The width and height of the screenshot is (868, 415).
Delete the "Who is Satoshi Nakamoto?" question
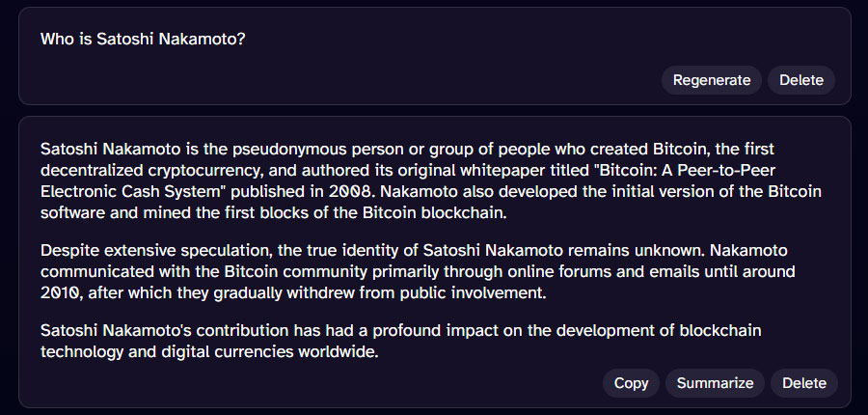point(800,80)
